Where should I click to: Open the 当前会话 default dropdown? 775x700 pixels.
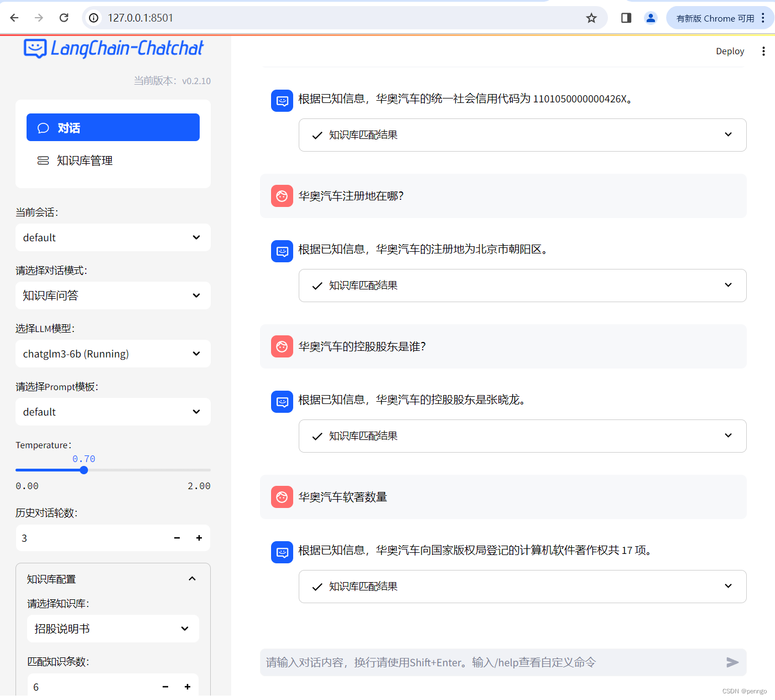point(113,237)
